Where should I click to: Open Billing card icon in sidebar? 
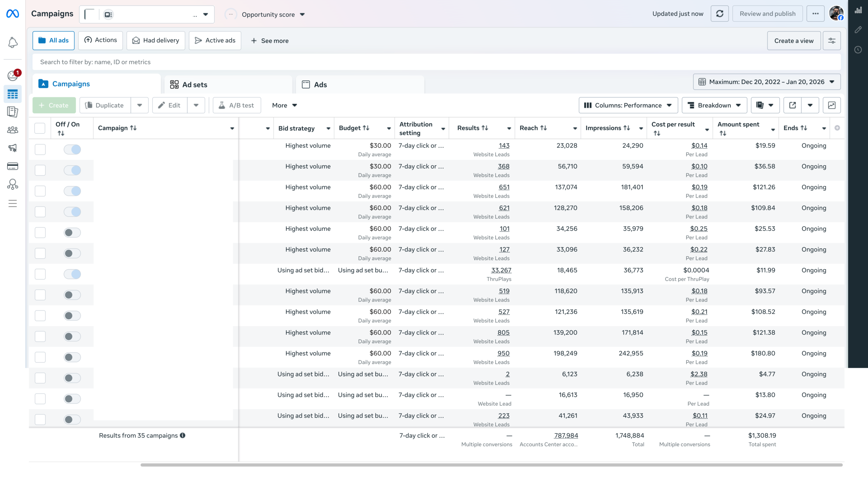[13, 166]
